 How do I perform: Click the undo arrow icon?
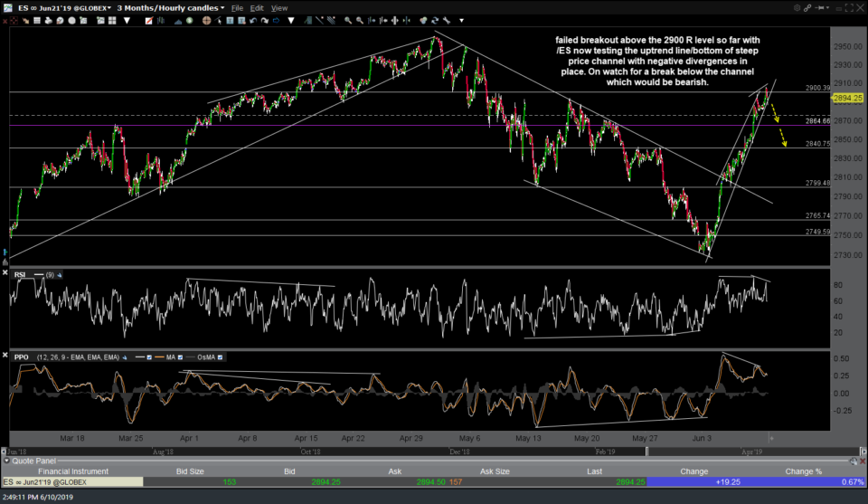click(253, 21)
